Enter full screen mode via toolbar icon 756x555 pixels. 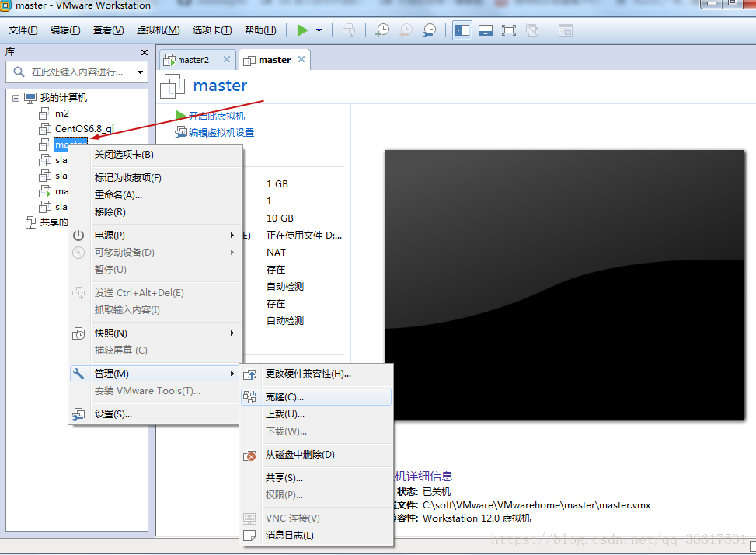(509, 30)
